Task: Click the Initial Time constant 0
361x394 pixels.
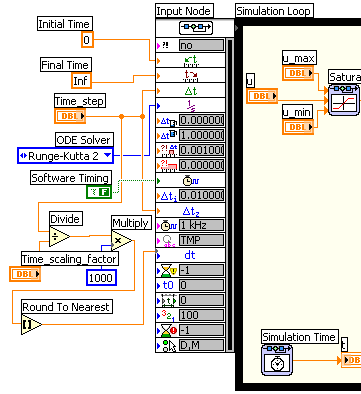Action: coord(87,40)
